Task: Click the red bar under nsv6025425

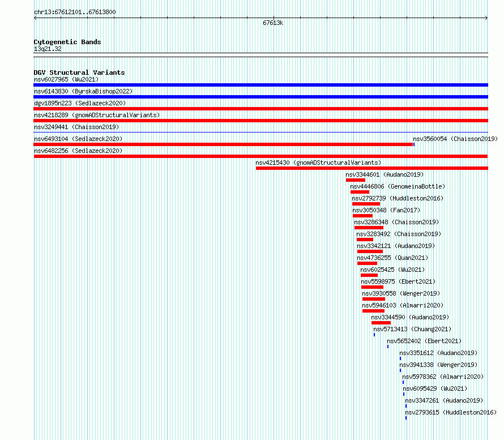Action: click(x=369, y=275)
